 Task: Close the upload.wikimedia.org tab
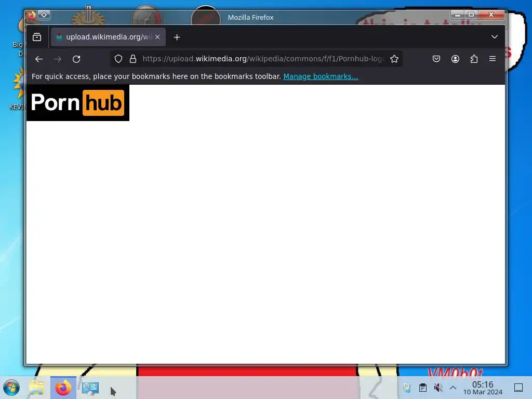click(x=157, y=37)
